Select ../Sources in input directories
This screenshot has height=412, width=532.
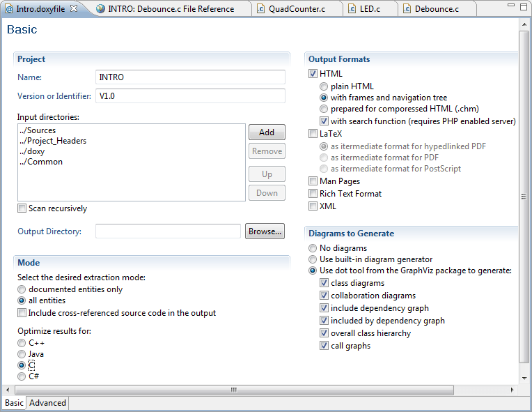[38, 130]
